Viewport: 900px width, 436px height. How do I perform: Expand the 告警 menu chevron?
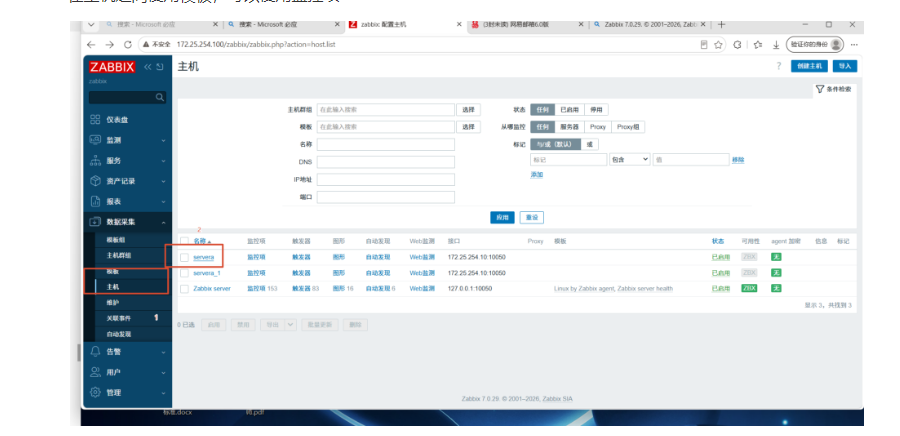tap(164, 351)
